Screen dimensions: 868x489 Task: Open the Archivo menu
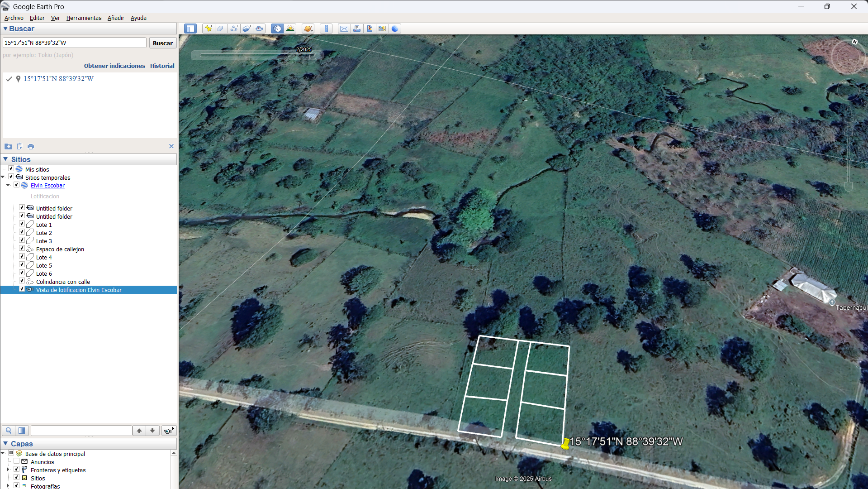(14, 18)
